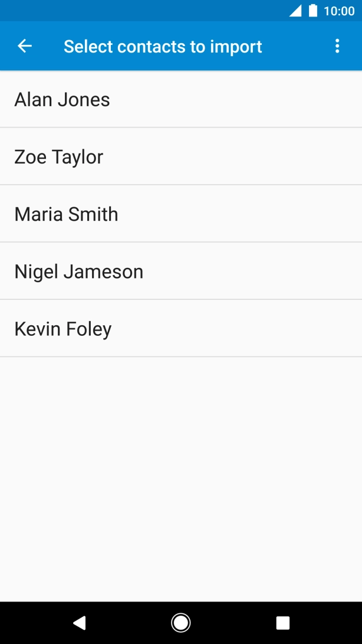Select the Alan Jones contact

coord(62,99)
